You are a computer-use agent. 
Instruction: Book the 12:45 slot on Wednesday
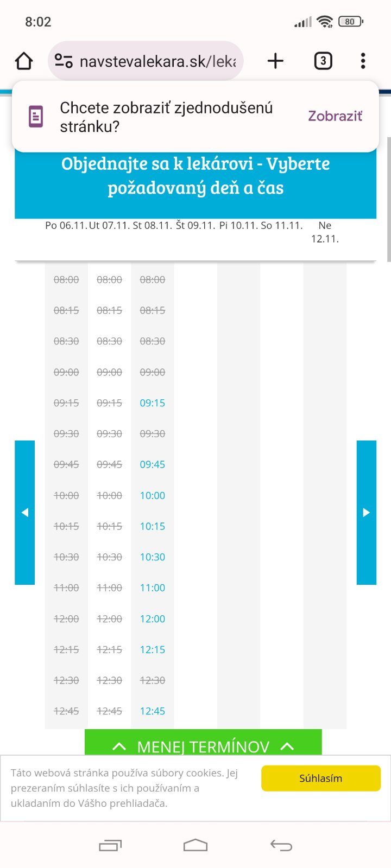click(153, 711)
